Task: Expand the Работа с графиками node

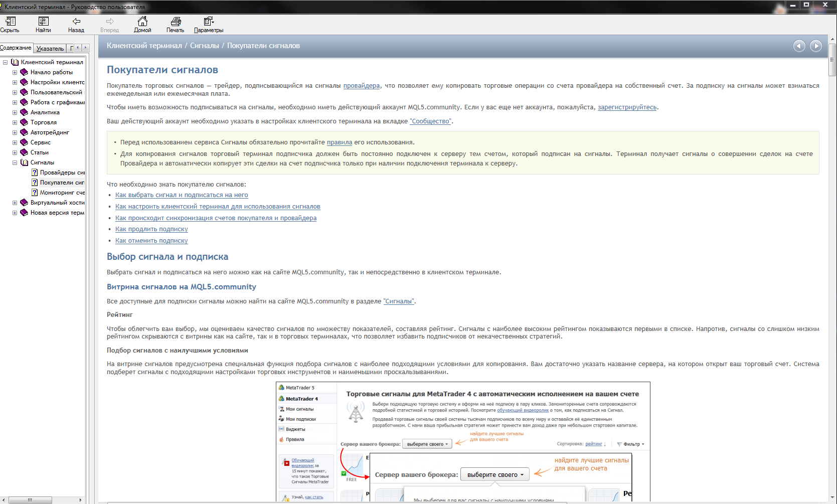Action: [x=15, y=102]
